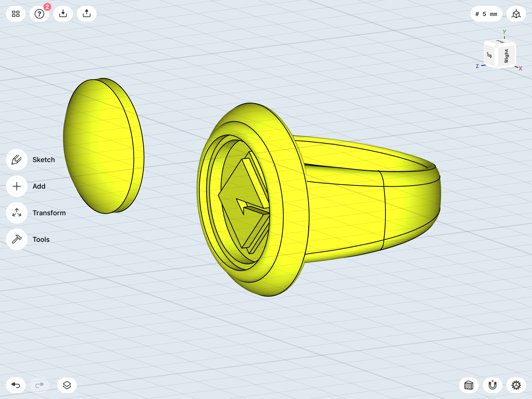Toggle the perspective view cube icon
532x399 pixels.
(x=516, y=14)
